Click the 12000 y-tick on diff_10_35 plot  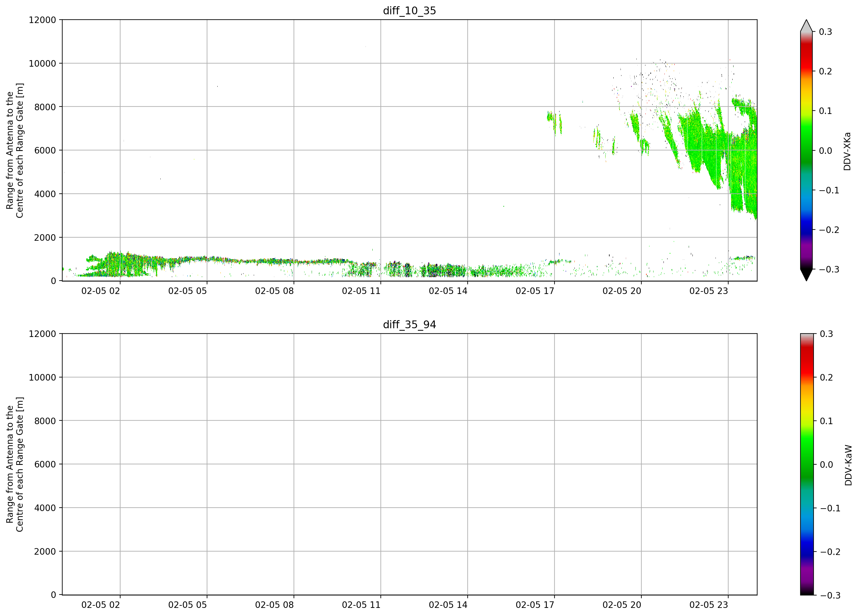[42, 20]
